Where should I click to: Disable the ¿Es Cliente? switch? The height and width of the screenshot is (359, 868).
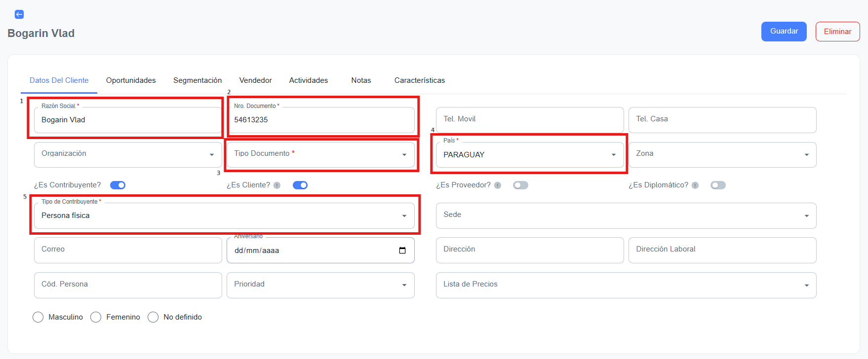pyautogui.click(x=300, y=185)
